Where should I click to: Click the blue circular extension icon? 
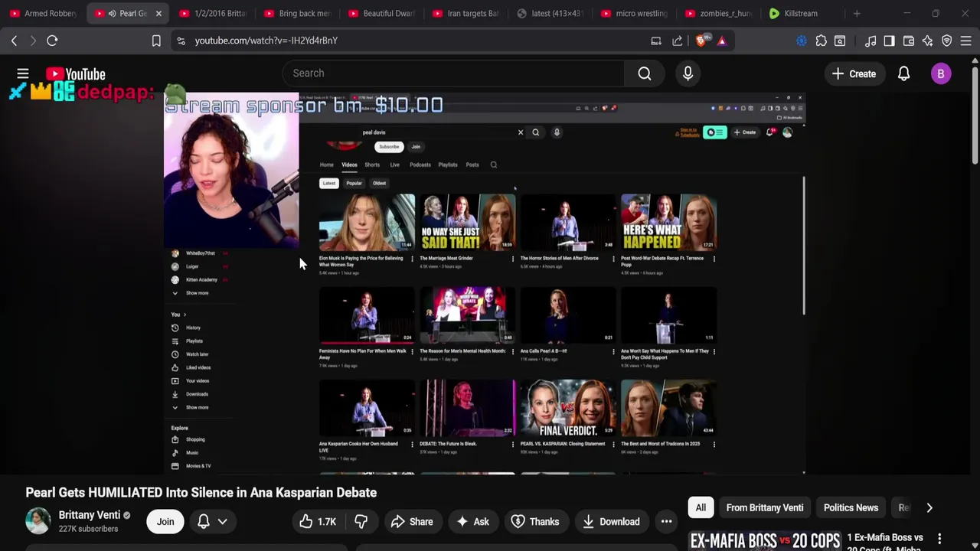click(x=802, y=41)
